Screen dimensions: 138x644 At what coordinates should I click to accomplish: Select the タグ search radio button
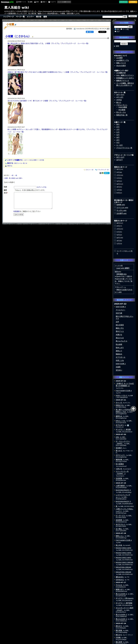click(115, 31)
